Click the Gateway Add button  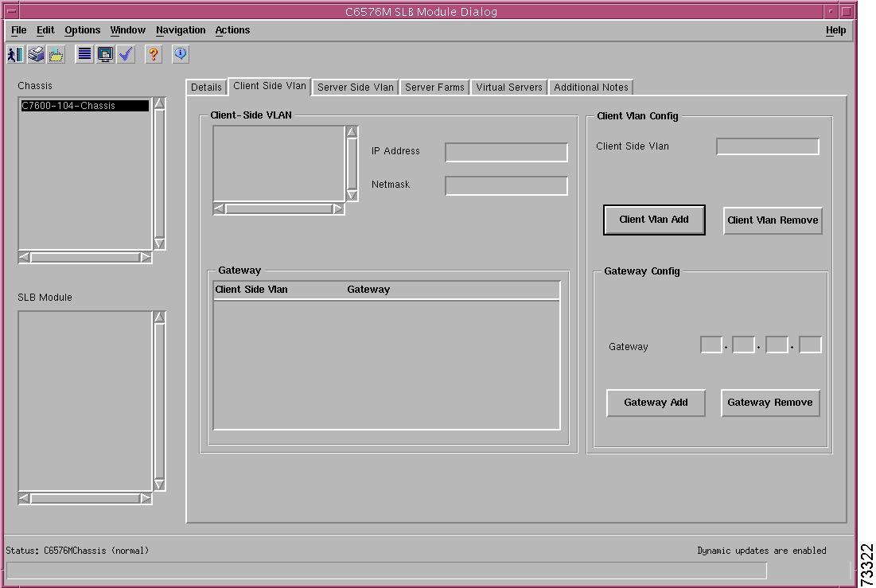point(656,403)
